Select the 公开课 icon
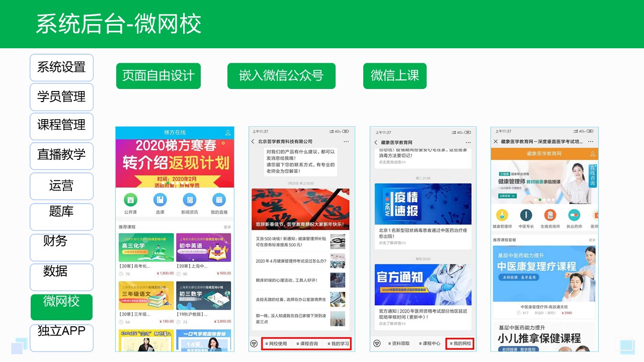The image size is (644, 362). click(130, 200)
